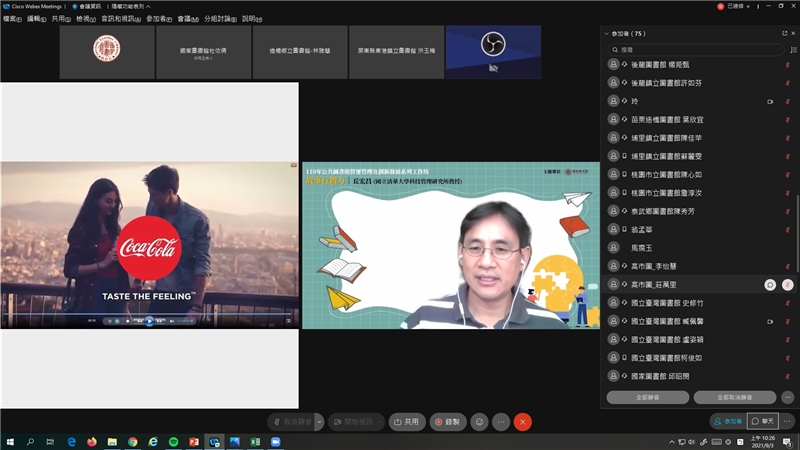Screen dimensions: 800x450
Task: Open video options arrow beside start video
Action: click(381, 422)
